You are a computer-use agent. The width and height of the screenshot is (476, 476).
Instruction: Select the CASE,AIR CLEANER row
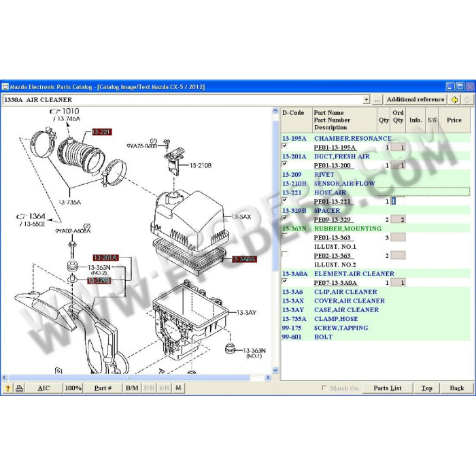point(375,309)
